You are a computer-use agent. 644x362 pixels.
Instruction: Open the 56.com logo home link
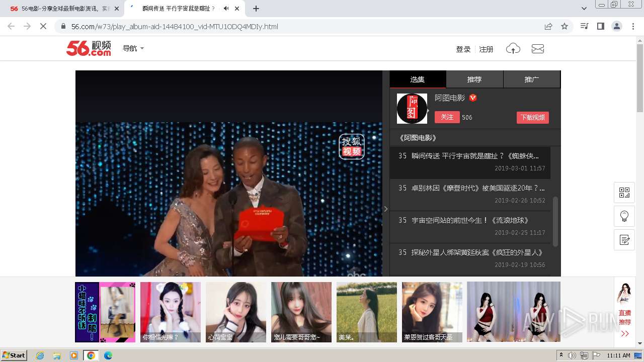coord(89,48)
